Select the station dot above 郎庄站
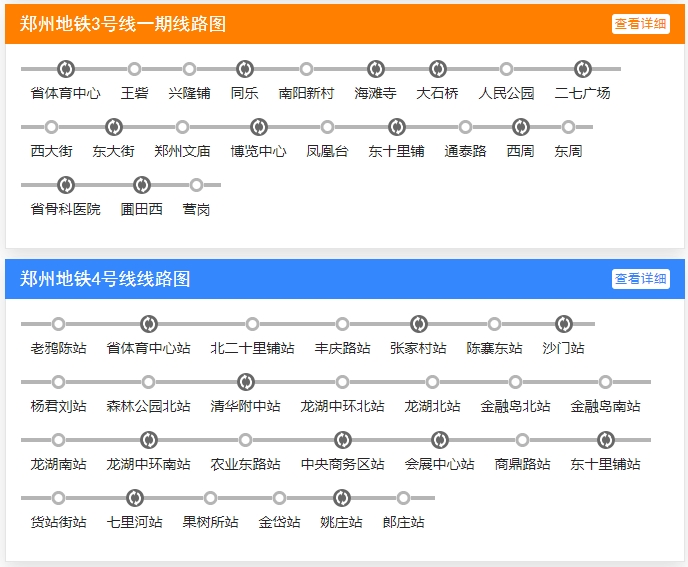688x567 pixels. coord(403,498)
